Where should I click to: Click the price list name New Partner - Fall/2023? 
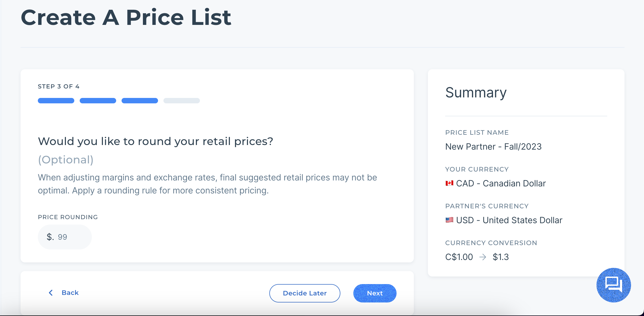(x=493, y=147)
